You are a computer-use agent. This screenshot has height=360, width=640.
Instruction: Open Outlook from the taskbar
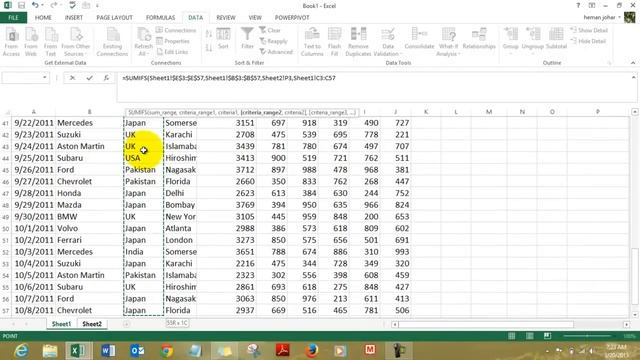(x=137, y=351)
